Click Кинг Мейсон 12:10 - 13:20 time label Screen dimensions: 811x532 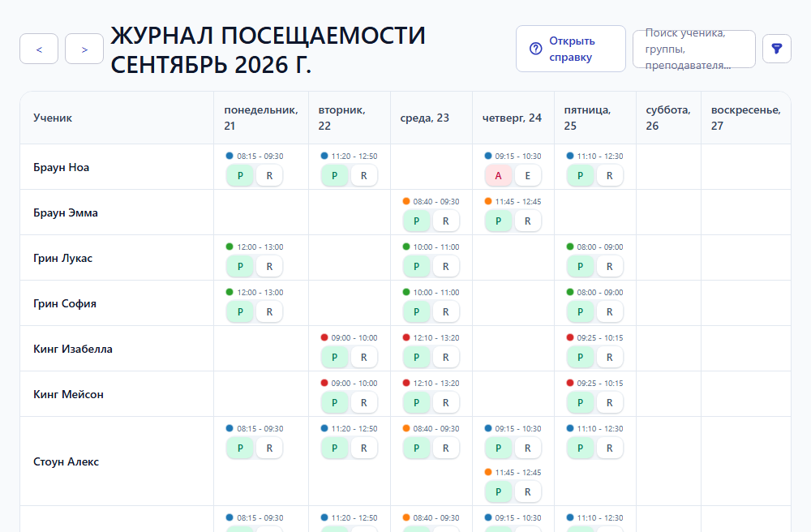coord(436,383)
